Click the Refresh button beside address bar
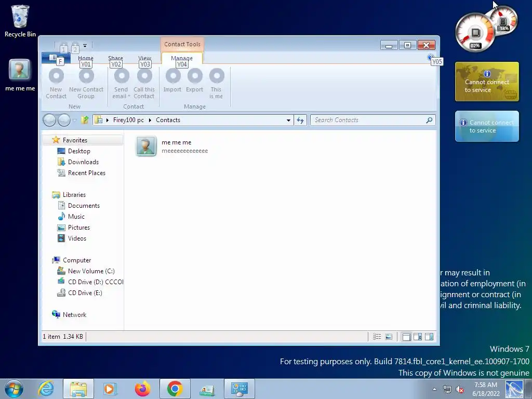The width and height of the screenshot is (532, 399). (x=300, y=120)
